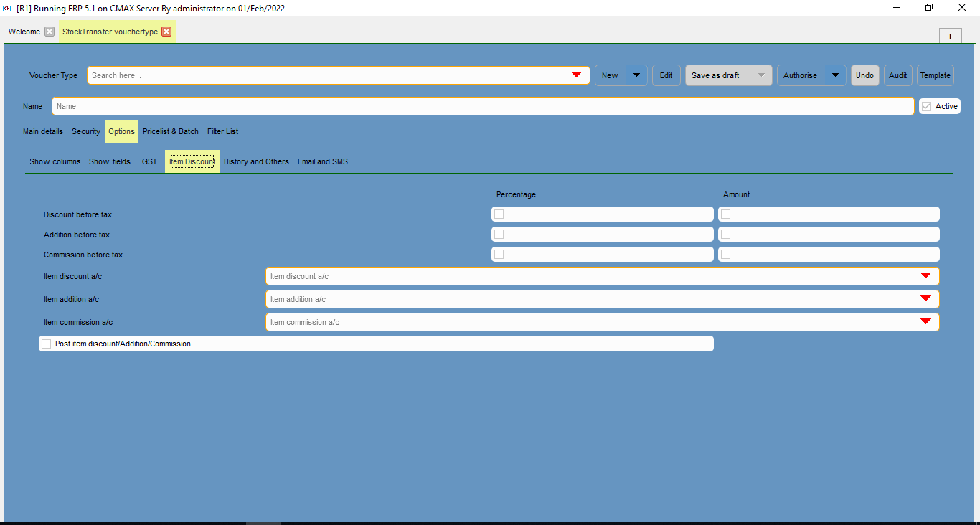980x525 pixels.
Task: Enable Percentage for Discount before tax
Action: [499, 214]
